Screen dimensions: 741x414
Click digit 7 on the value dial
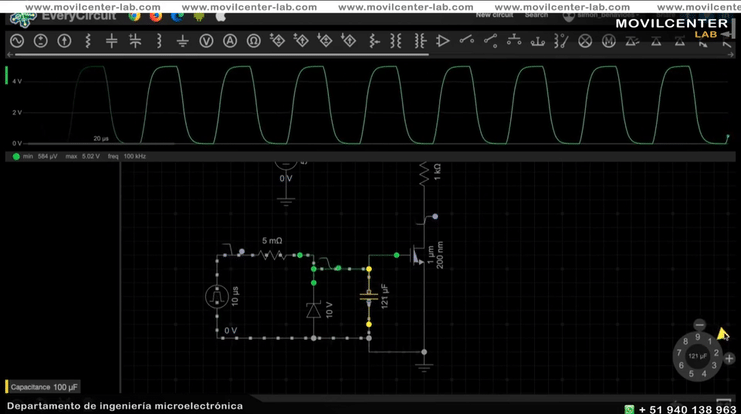(x=679, y=353)
